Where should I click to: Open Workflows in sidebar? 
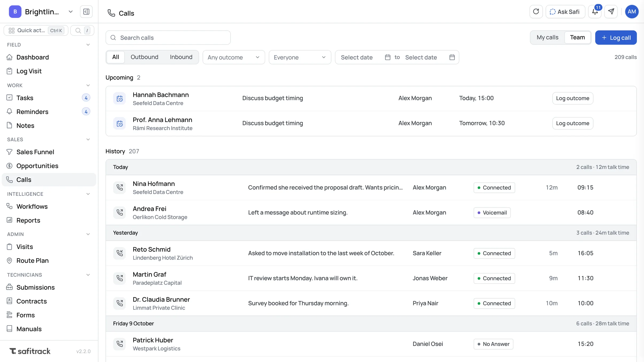(49, 206)
